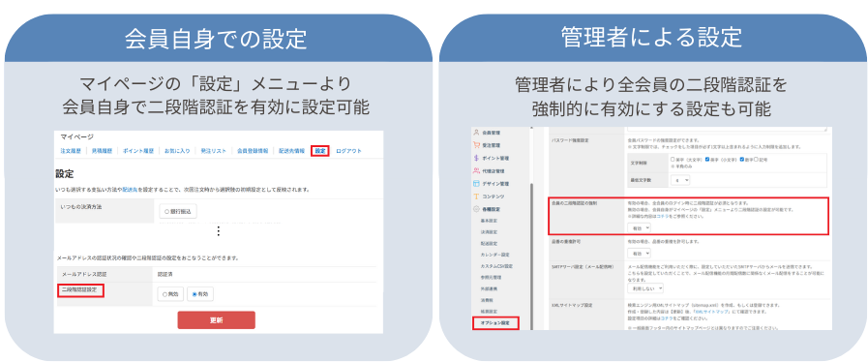Click the admin sidebar scrollbar

click(x=532, y=256)
